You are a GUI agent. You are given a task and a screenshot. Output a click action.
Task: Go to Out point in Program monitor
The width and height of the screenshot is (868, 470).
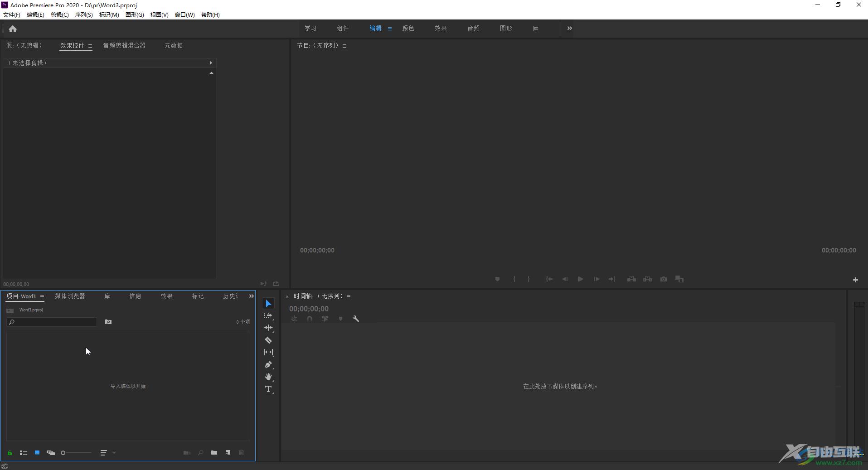point(612,279)
